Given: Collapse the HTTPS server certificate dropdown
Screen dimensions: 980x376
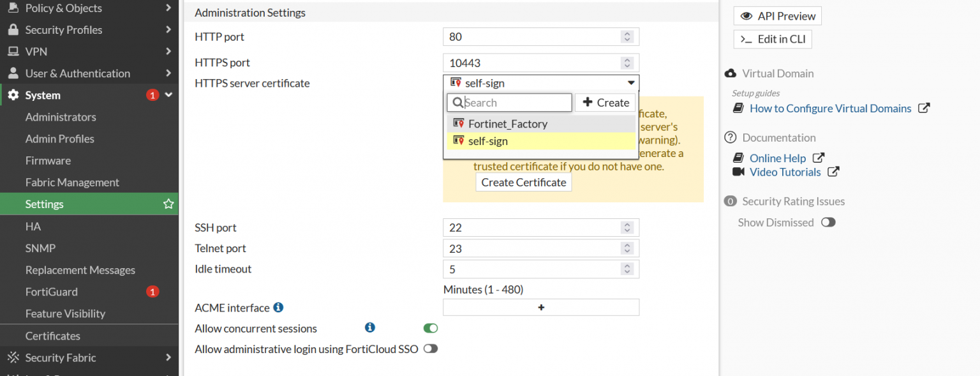Looking at the screenshot, I should pyautogui.click(x=630, y=83).
